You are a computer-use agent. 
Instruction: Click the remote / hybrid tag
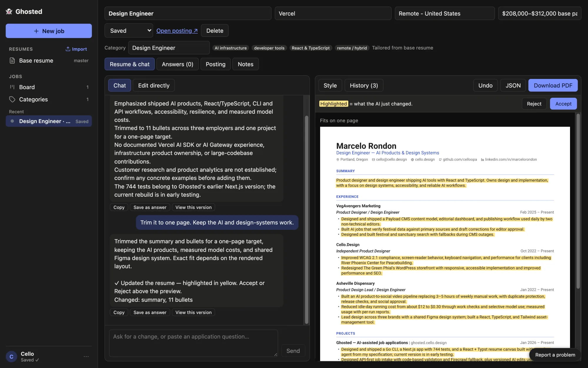(352, 48)
